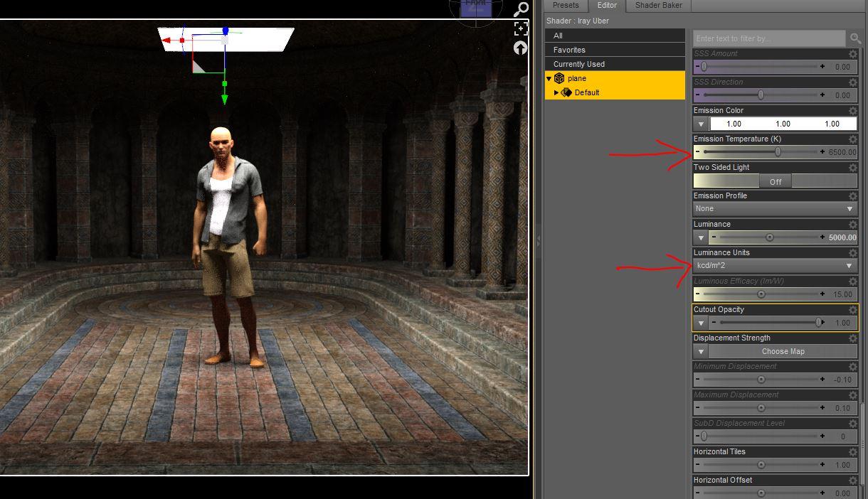Open Emission Color map dropdown arrow
This screenshot has height=499, width=868.
pyautogui.click(x=701, y=124)
